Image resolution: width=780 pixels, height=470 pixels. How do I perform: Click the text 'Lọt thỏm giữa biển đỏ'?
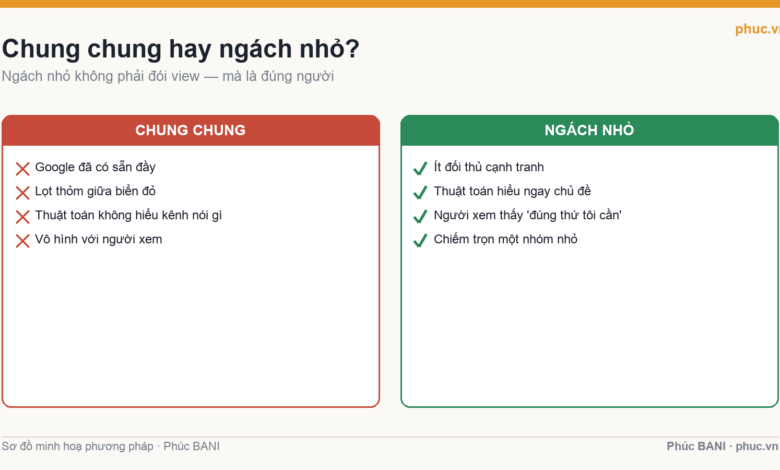(95, 191)
